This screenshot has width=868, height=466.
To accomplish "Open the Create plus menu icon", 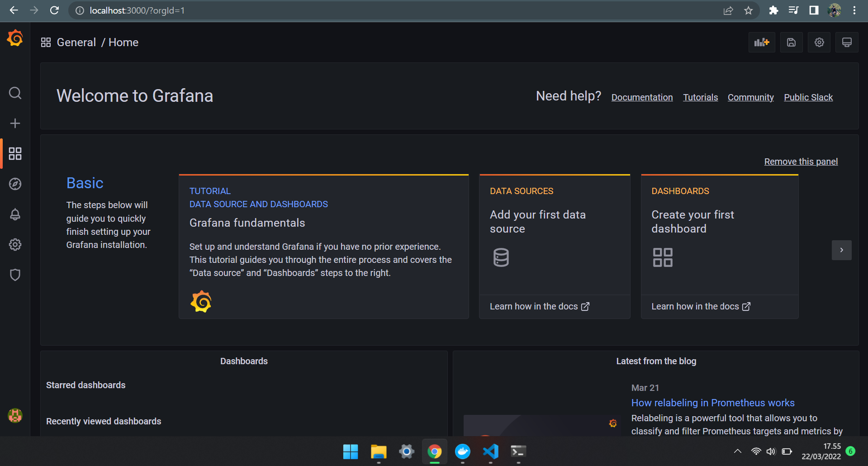I will pyautogui.click(x=15, y=123).
